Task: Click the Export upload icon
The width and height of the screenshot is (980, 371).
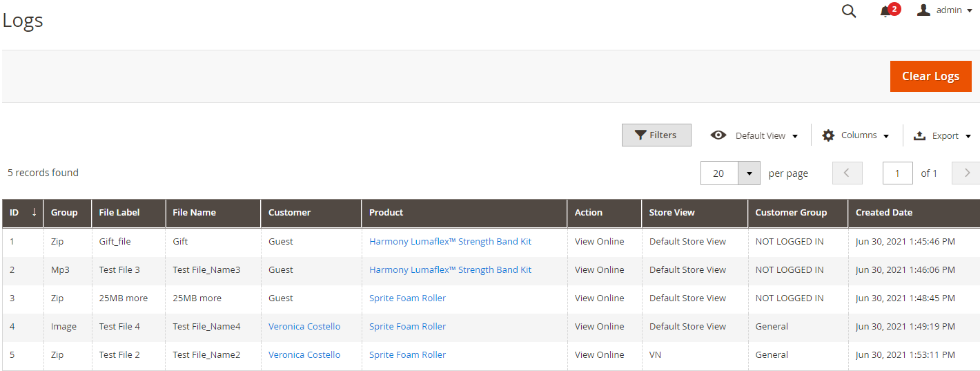Action: pyautogui.click(x=919, y=135)
